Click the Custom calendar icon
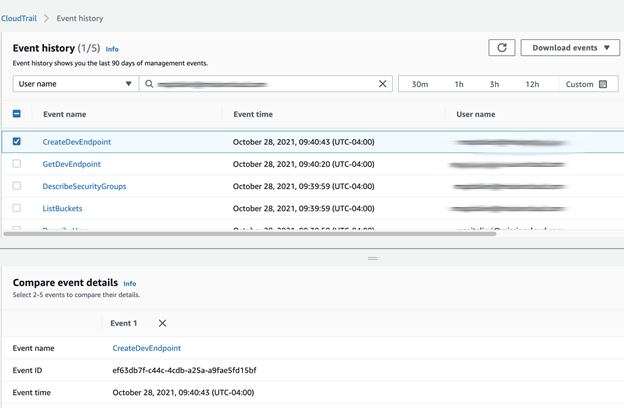Image resolution: width=624 pixels, height=408 pixels. [x=603, y=85]
